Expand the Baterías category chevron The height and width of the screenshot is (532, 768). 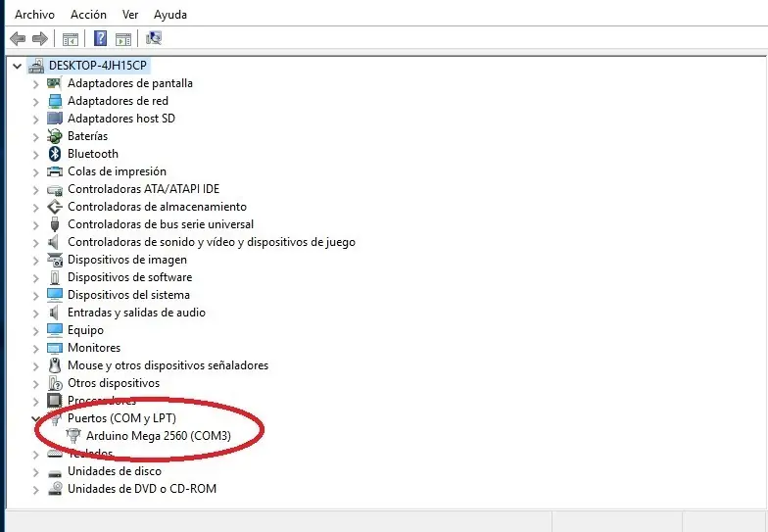pyautogui.click(x=35, y=137)
